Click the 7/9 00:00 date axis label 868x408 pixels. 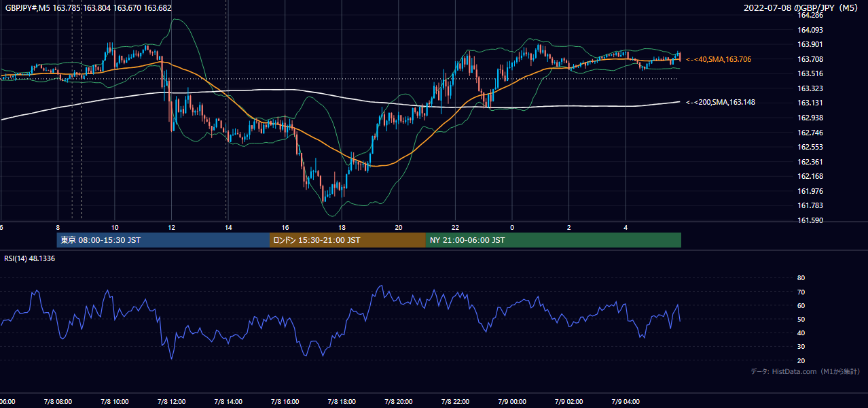pyautogui.click(x=512, y=402)
